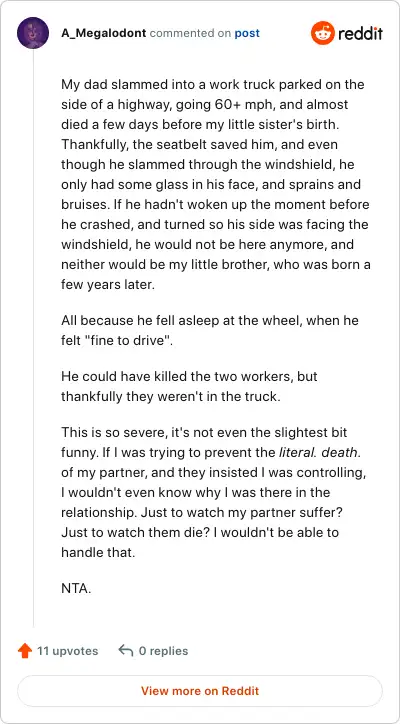The height and width of the screenshot is (724, 400).
Task: Click the NTA verdict text
Action: point(76,589)
